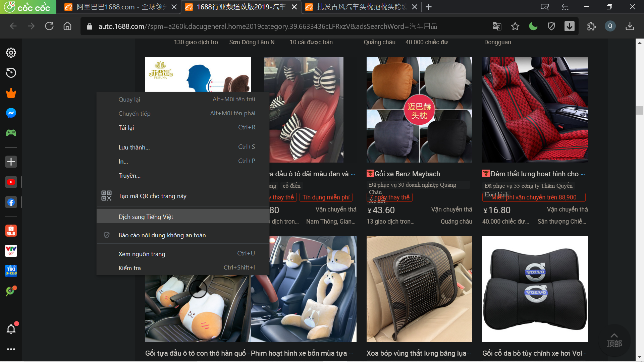Click the media download arrow in address bar

pos(570,26)
